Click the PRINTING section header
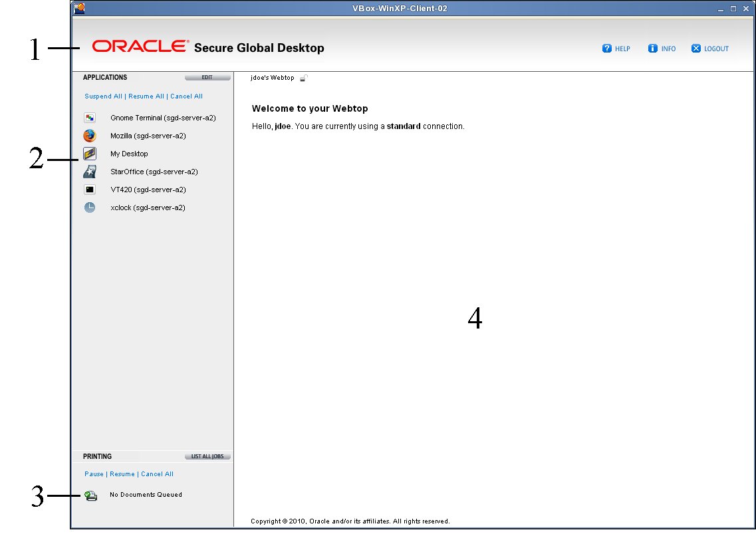Screen dimensions: 756x552 (x=97, y=456)
